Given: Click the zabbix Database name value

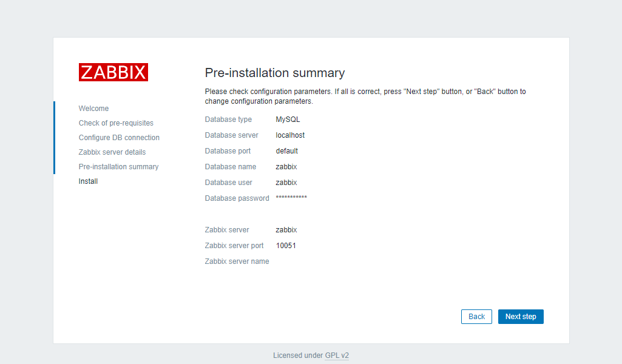Looking at the screenshot, I should 286,167.
